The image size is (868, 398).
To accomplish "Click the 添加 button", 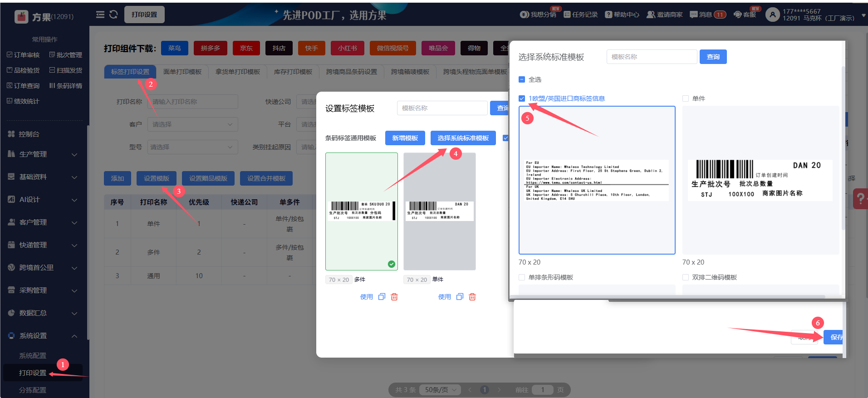I will pyautogui.click(x=118, y=178).
